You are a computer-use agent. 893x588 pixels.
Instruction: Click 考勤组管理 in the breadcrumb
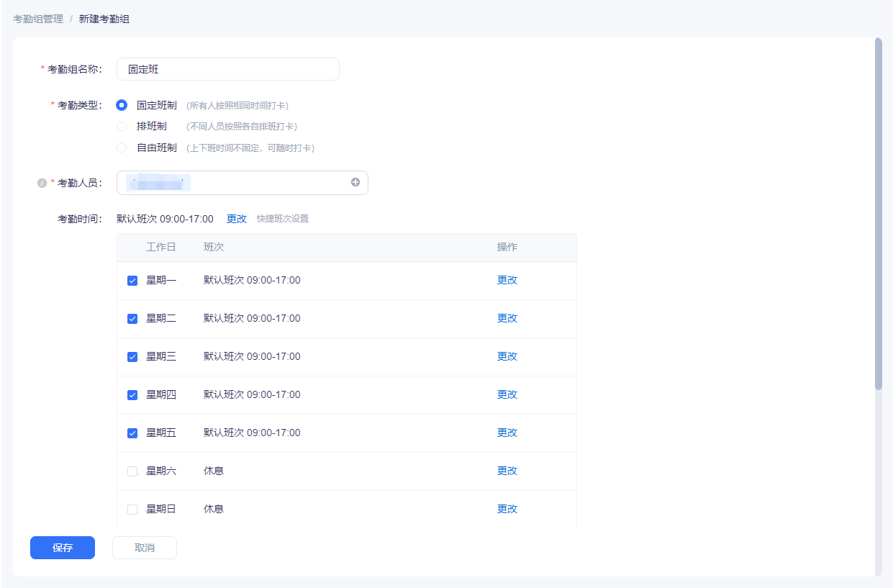tap(38, 19)
